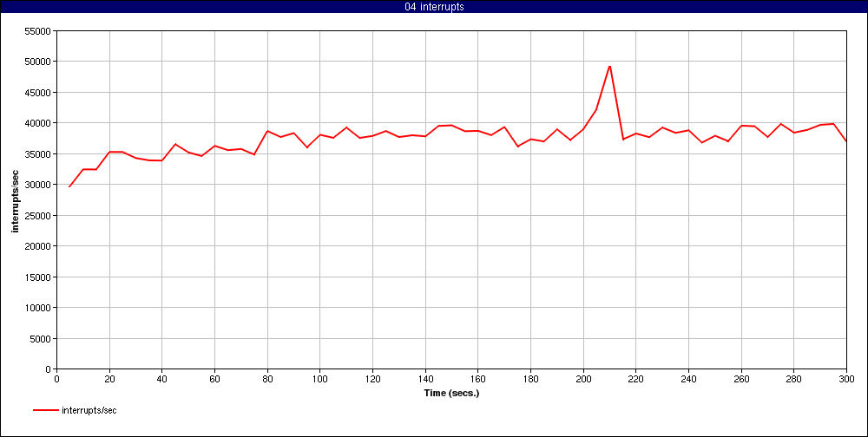This screenshot has width=868, height=437.
Task: Select the 180 seconds x-axis tick label
Action: click(x=530, y=379)
